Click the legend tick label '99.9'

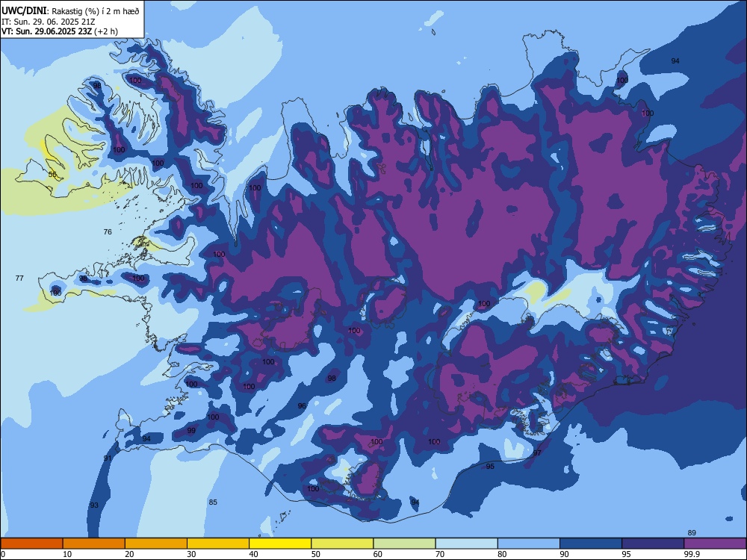pyautogui.click(x=691, y=554)
